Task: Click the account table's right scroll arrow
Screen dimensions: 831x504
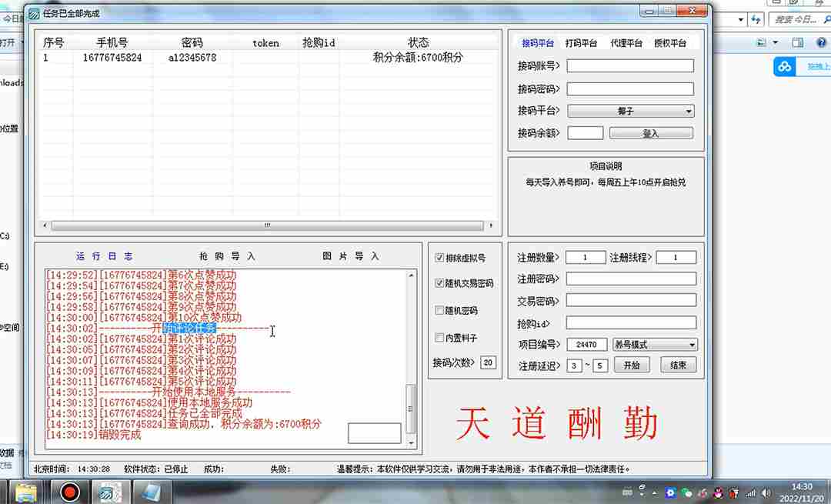Action: tap(491, 225)
